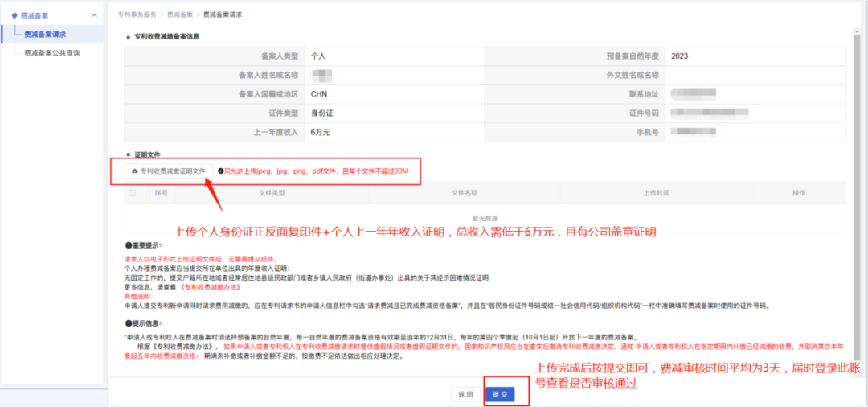The width and height of the screenshot is (868, 407).
Task: Open 费减备案公共查询 in the sidebar
Action: [x=52, y=53]
